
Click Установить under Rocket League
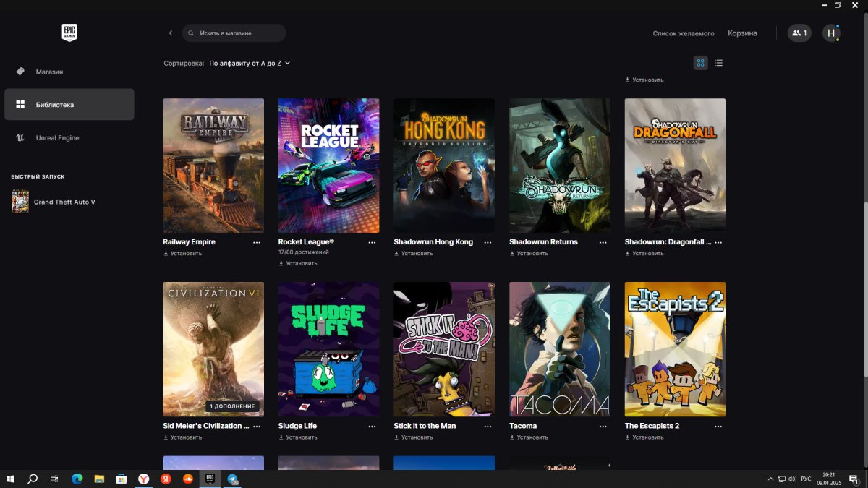coord(298,263)
